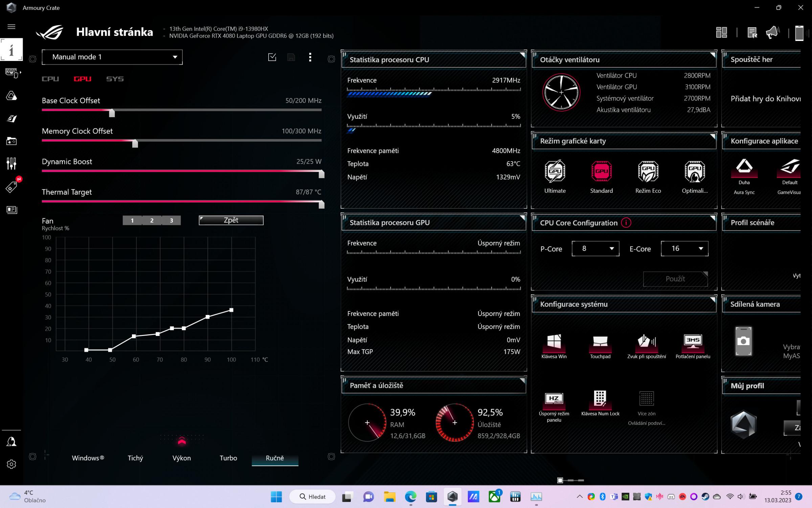Open the Settings gear in sidebar

click(11, 464)
